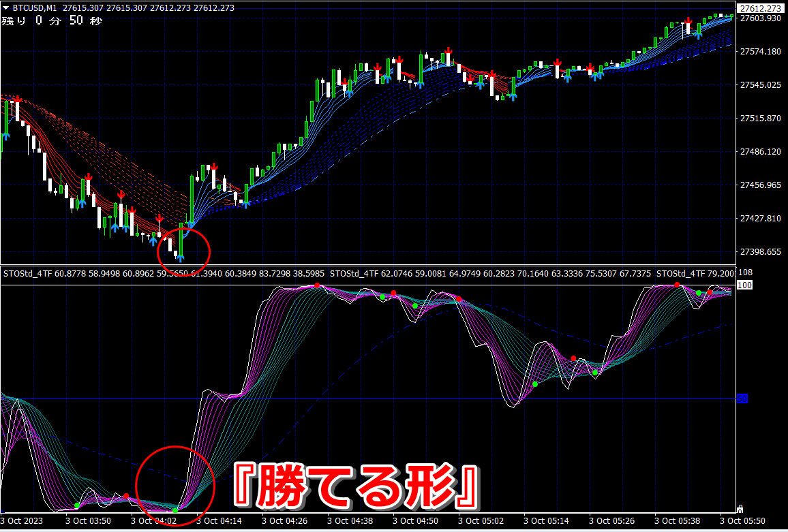
Task: Click the 3 Oct 04:14 time axis label
Action: tap(220, 522)
